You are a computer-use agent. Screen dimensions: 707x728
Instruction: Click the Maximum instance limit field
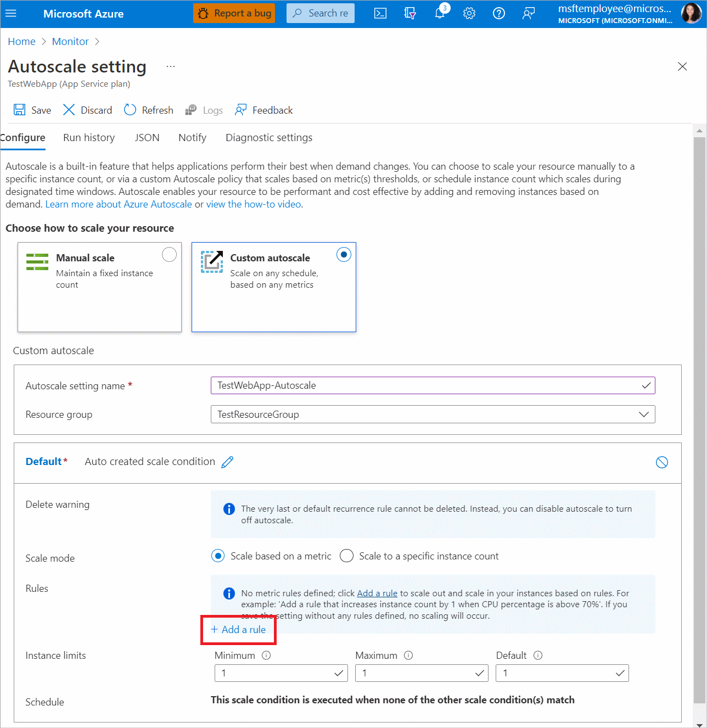[422, 673]
